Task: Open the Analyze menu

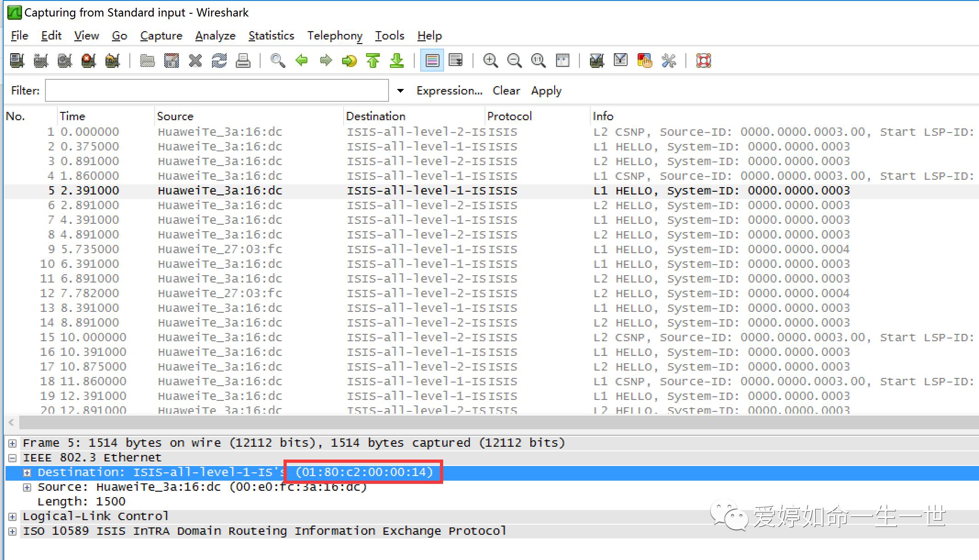Action: click(x=215, y=36)
